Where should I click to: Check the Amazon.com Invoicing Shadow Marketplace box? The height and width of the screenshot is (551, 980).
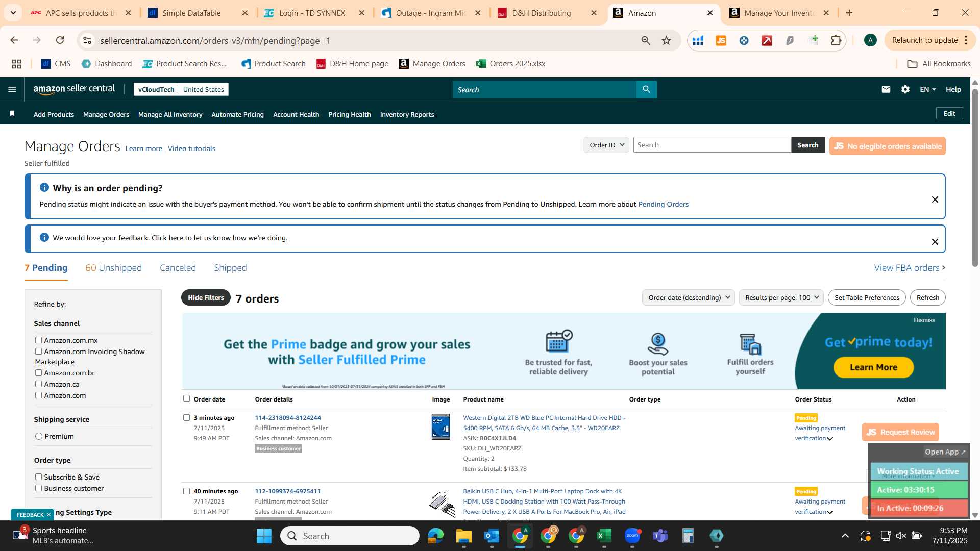pos(38,351)
